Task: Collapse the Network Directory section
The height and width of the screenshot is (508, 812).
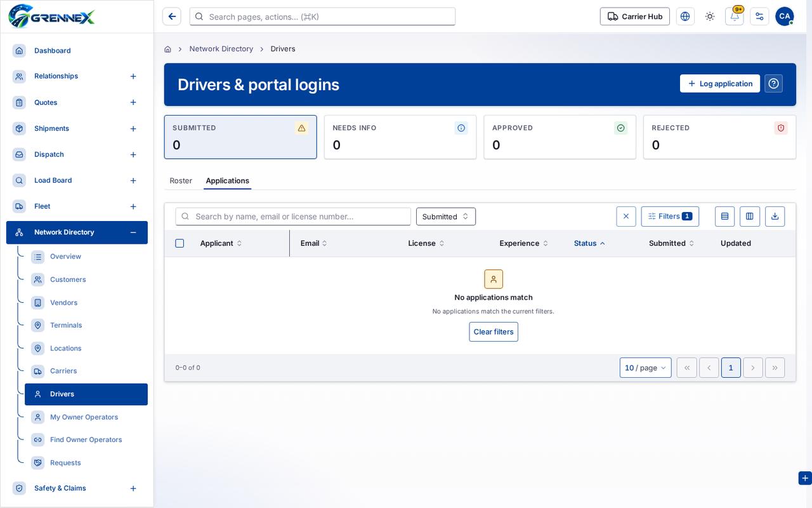Action: tap(133, 232)
